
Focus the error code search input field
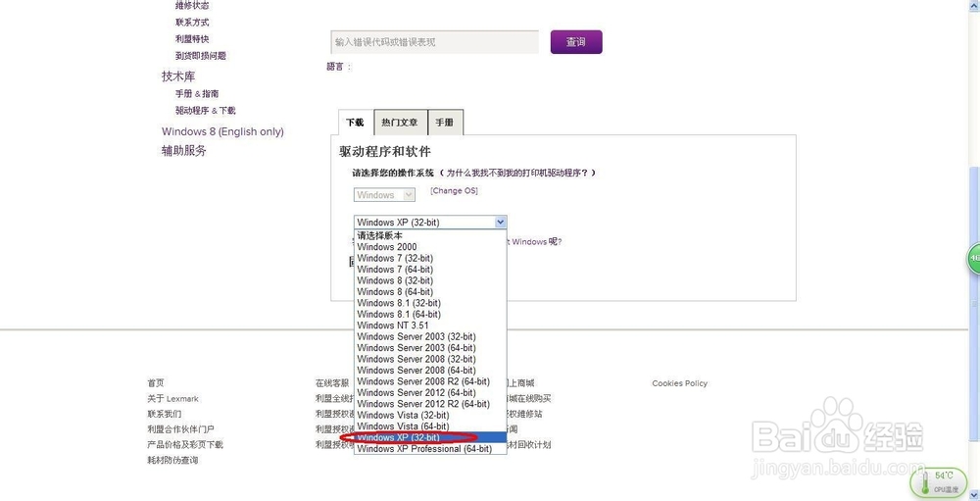(x=434, y=42)
